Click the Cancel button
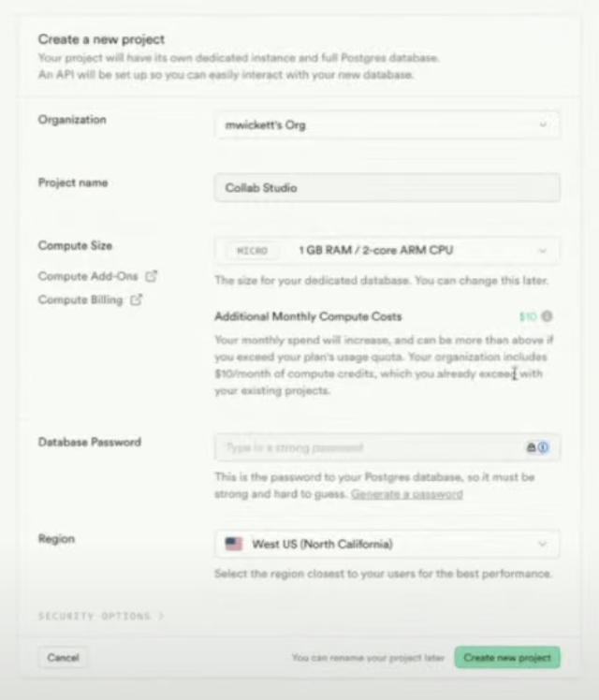 pos(63,658)
